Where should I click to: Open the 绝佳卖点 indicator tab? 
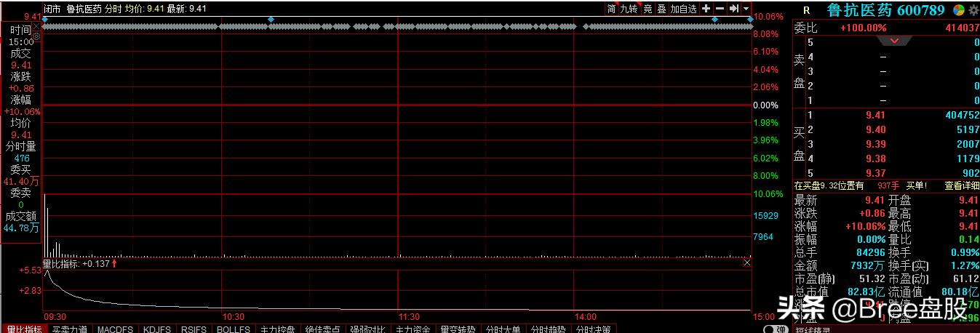[x=322, y=329]
